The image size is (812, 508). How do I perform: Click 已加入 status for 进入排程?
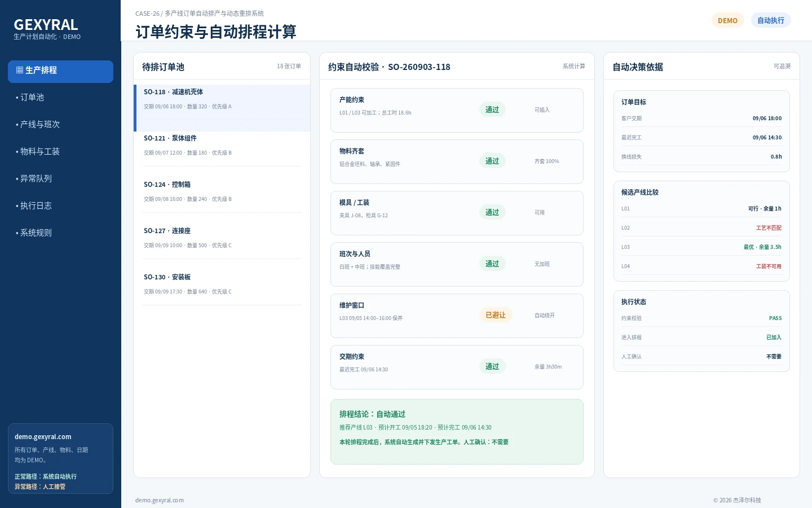(774, 338)
